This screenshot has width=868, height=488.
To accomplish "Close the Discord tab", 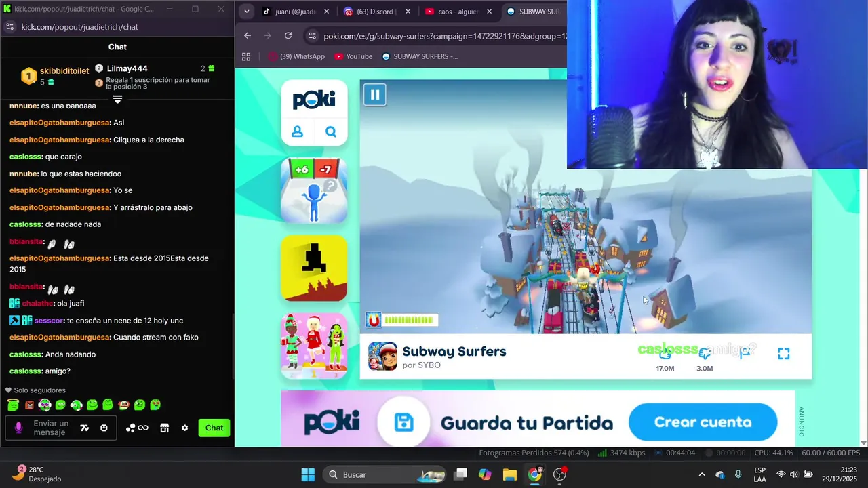I will [408, 12].
